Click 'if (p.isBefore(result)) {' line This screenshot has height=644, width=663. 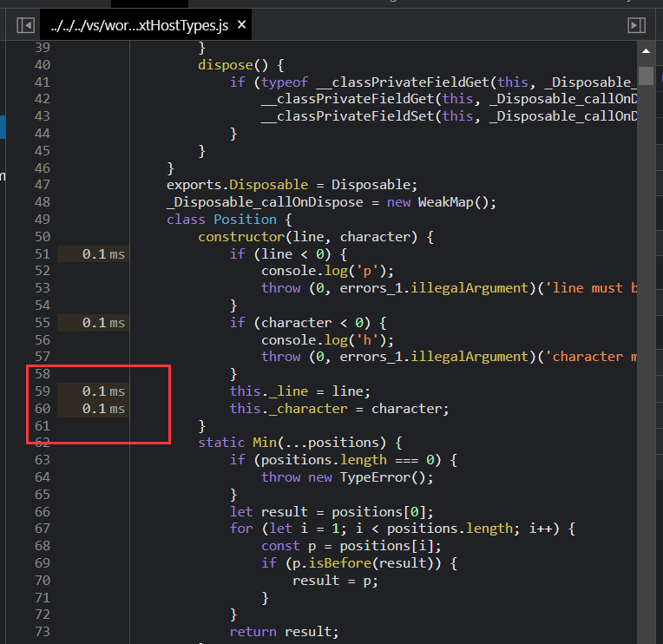point(359,563)
